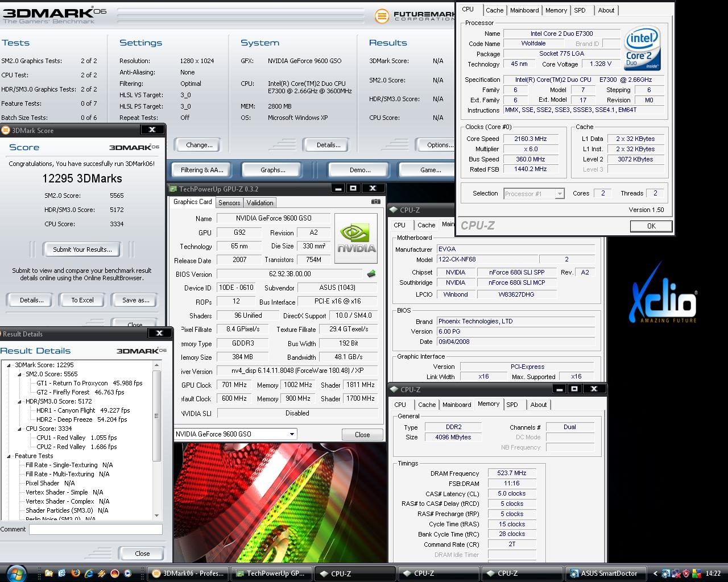
Task: Click GPU-Z window title bar icon
Action: click(173, 189)
